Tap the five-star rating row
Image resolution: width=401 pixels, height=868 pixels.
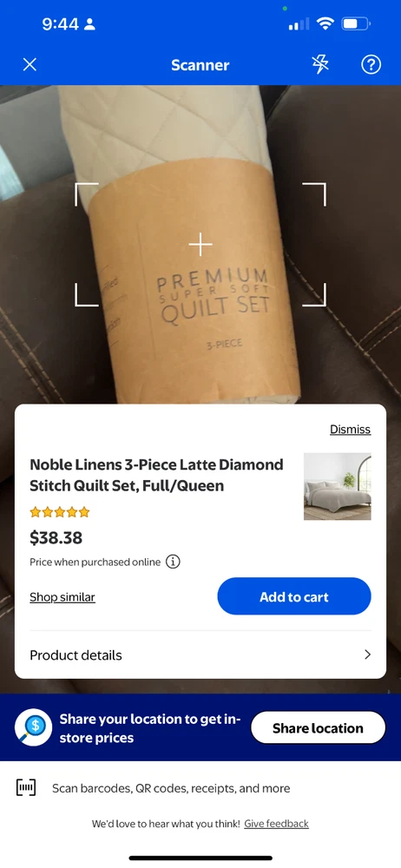(59, 512)
